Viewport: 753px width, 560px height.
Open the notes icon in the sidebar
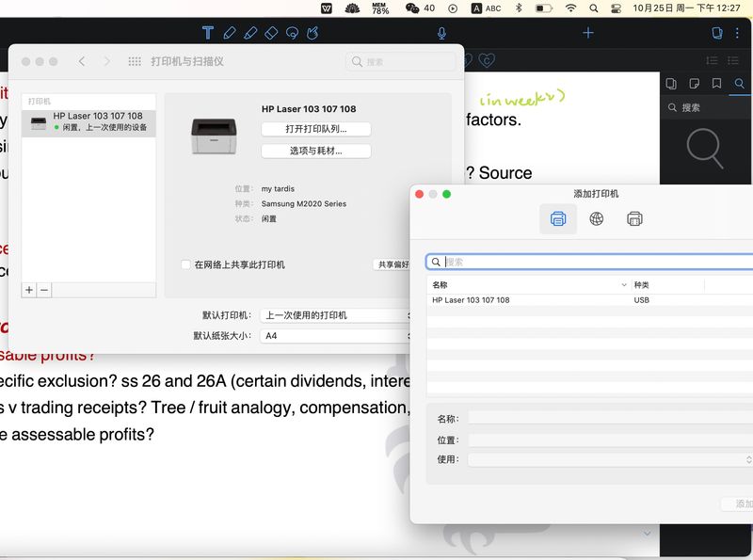click(694, 84)
